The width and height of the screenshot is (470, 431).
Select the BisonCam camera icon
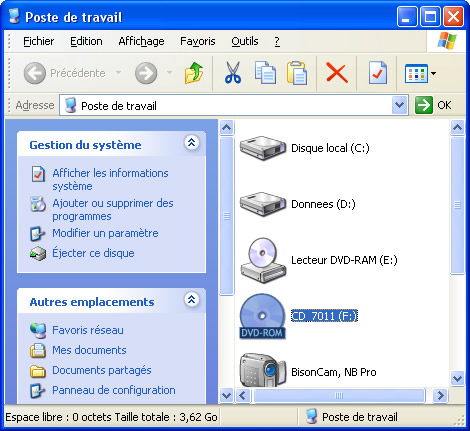click(263, 370)
